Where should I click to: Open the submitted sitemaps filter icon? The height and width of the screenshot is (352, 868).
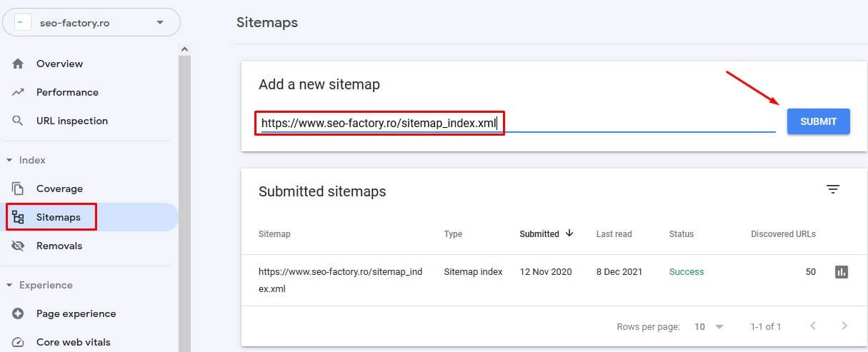[x=832, y=189]
